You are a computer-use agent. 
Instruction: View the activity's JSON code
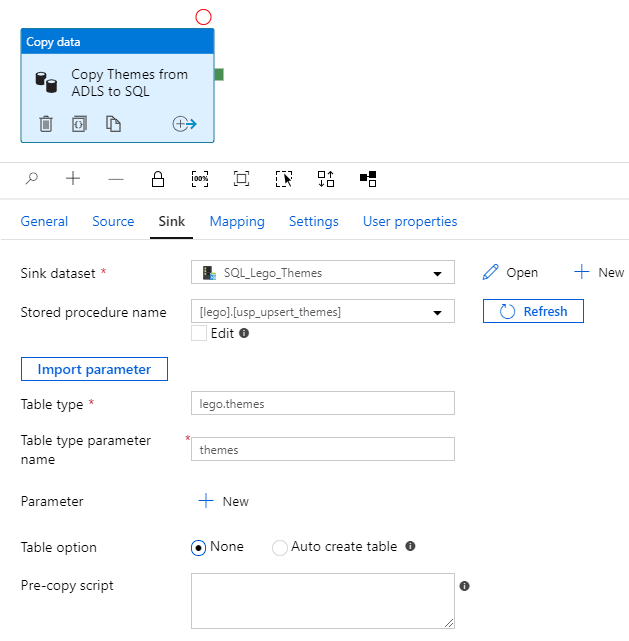[79, 124]
